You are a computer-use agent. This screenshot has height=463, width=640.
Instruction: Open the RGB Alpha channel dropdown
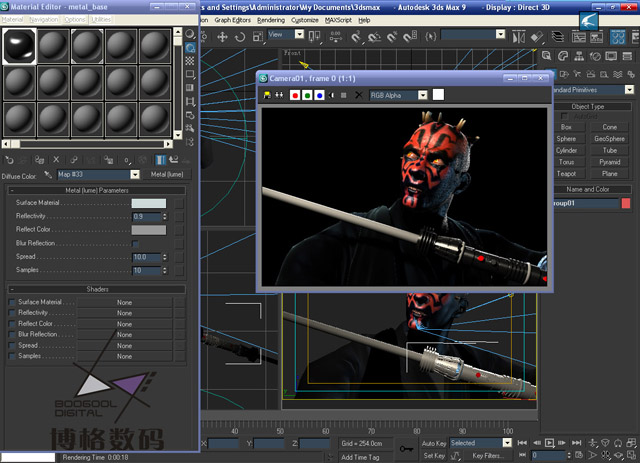tap(422, 95)
